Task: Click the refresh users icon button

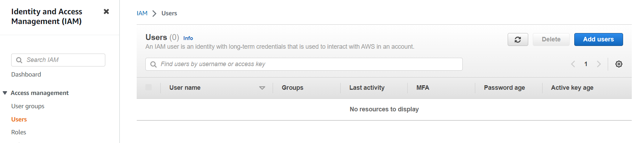Action: (518, 40)
